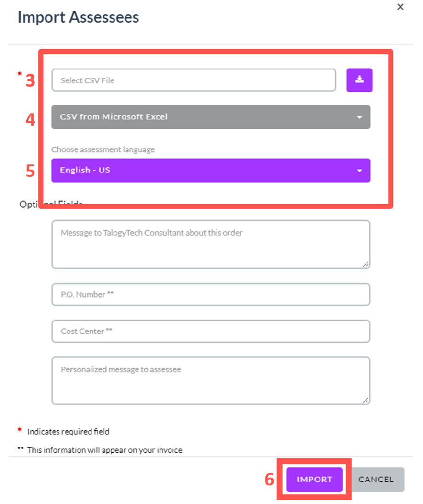
Task: Focus the P.O. Number field
Action: tap(211, 294)
